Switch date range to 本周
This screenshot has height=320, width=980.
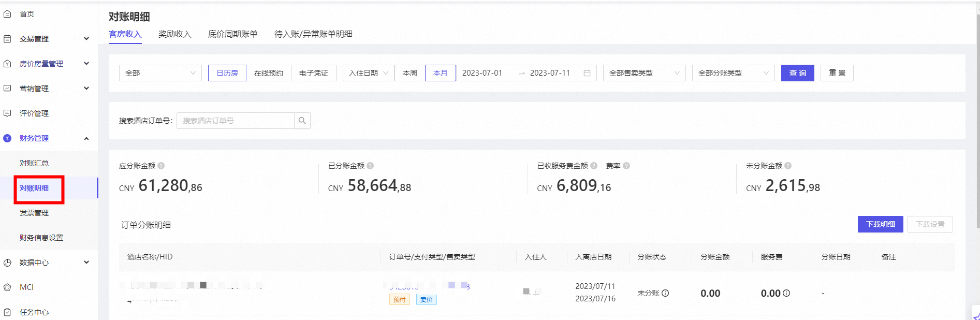(409, 73)
